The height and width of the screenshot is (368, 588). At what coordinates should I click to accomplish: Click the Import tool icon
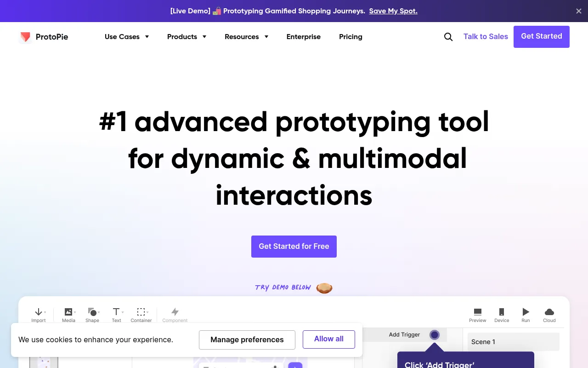coord(39,312)
